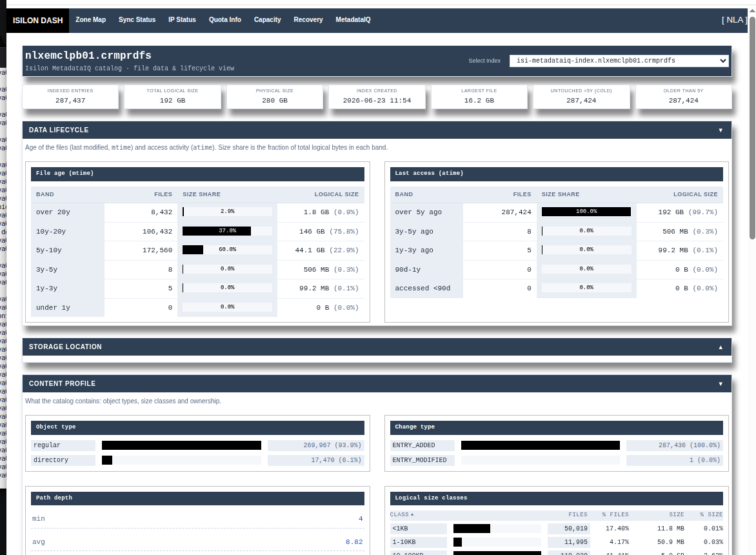756x555 pixels.
Task: Click the 'over 5y ago' band label
Action: (x=419, y=212)
